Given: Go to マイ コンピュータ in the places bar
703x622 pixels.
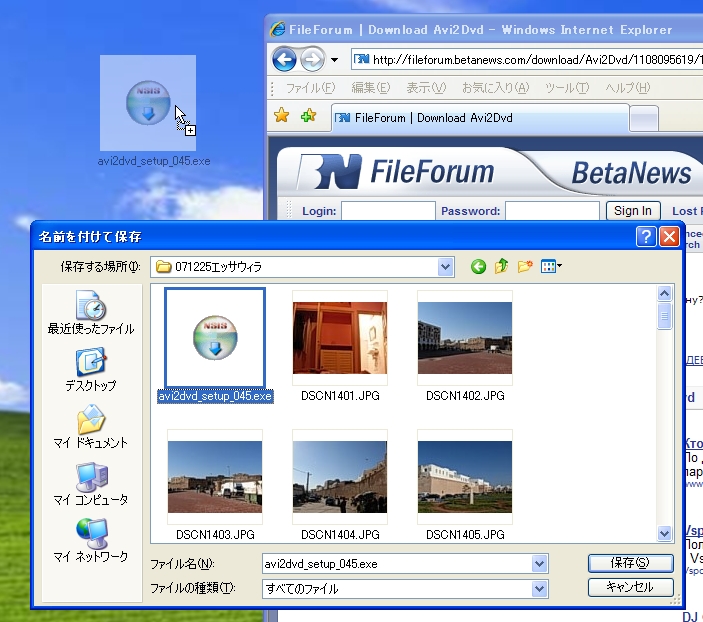Looking at the screenshot, I should point(91,483).
